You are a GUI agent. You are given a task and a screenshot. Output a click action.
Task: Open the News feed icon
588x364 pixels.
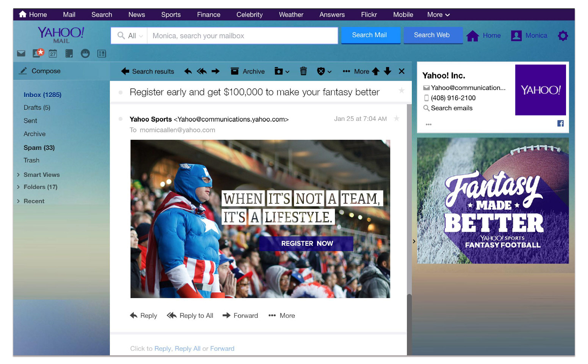tap(102, 53)
